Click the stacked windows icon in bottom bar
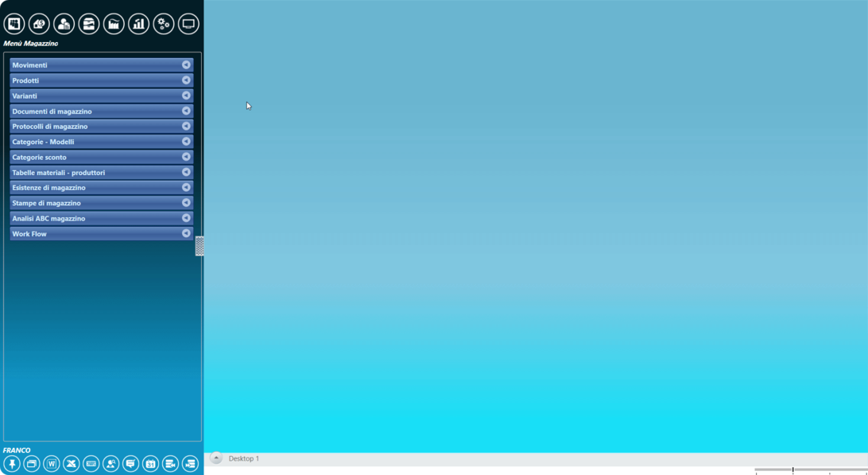Image resolution: width=868 pixels, height=475 pixels. [32, 463]
